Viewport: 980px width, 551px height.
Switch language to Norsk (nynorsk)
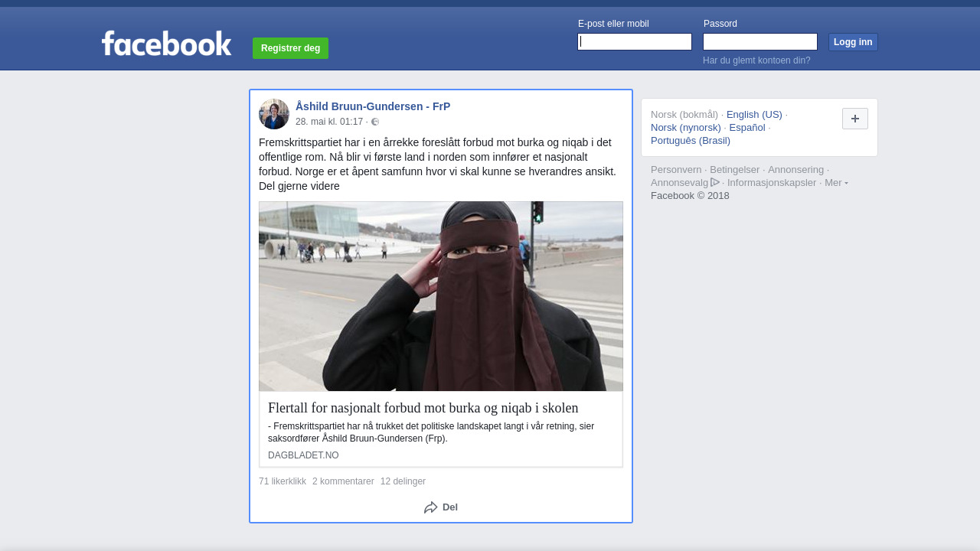click(686, 128)
